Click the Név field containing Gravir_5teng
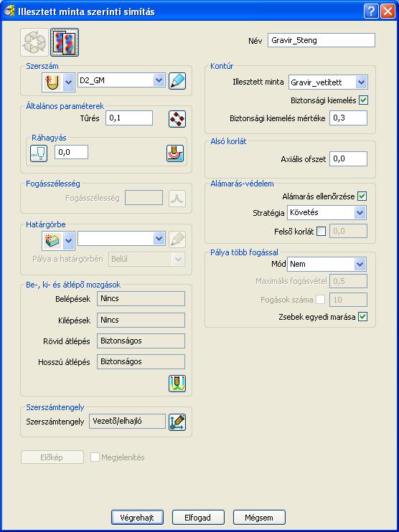The image size is (399, 532). click(x=321, y=40)
